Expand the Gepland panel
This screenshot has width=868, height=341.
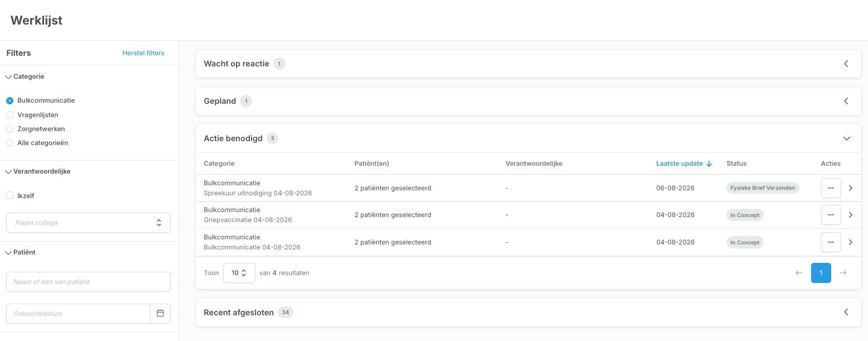pos(846,101)
